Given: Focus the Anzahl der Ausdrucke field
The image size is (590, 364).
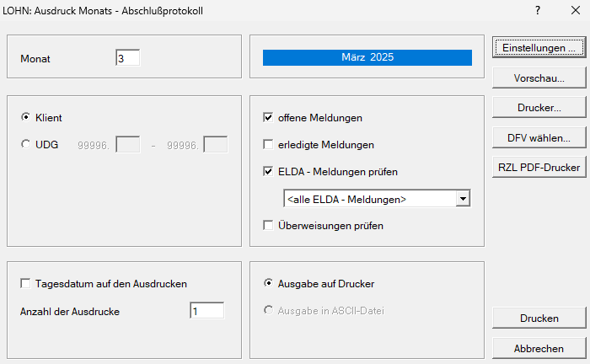Looking at the screenshot, I should [206, 312].
